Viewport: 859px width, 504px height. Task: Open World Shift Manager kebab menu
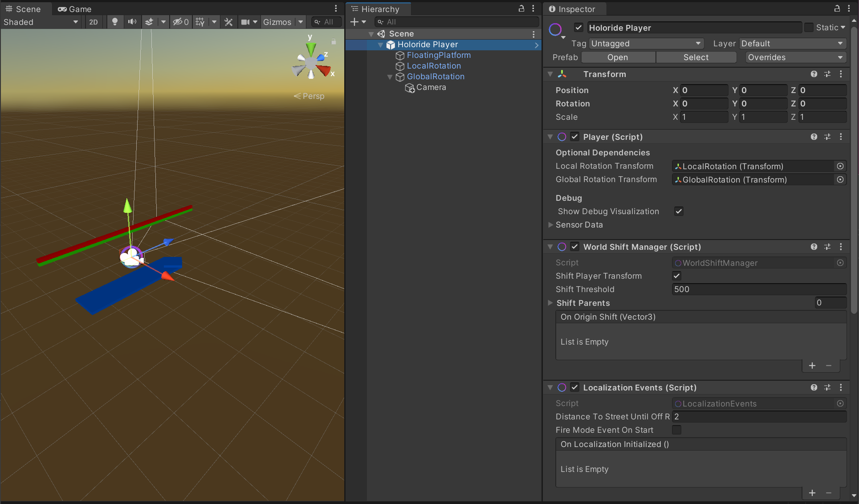pos(841,247)
